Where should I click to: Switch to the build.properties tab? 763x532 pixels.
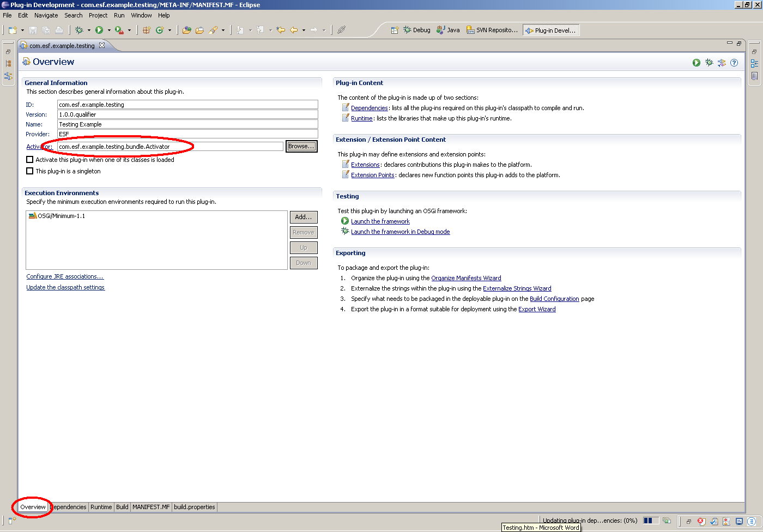[x=195, y=507]
